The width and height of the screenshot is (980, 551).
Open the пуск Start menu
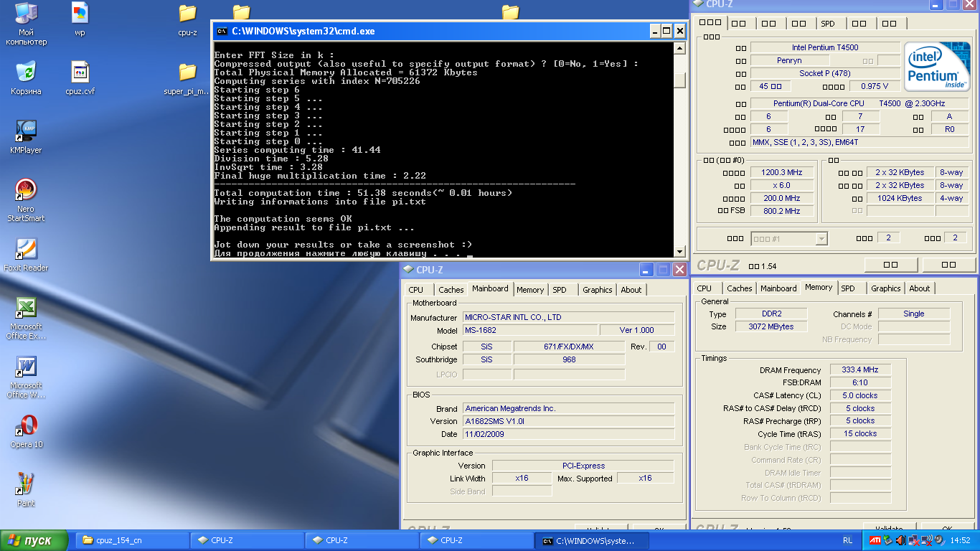pos(34,540)
